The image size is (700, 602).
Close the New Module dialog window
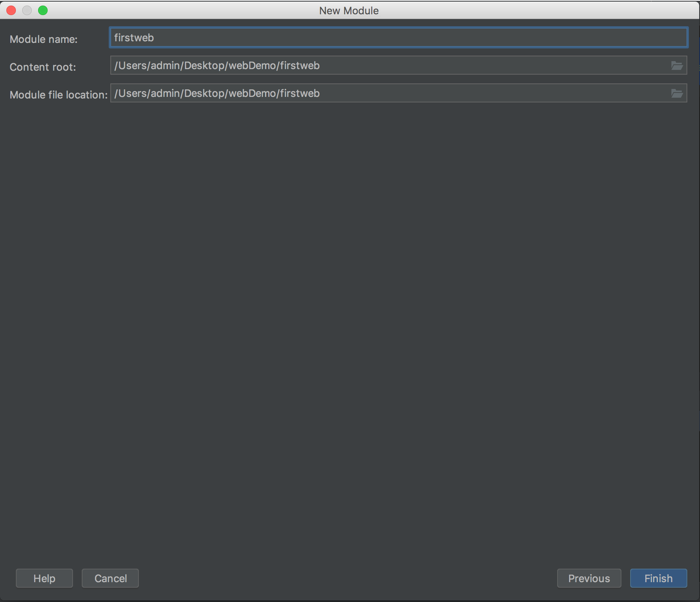click(x=11, y=10)
